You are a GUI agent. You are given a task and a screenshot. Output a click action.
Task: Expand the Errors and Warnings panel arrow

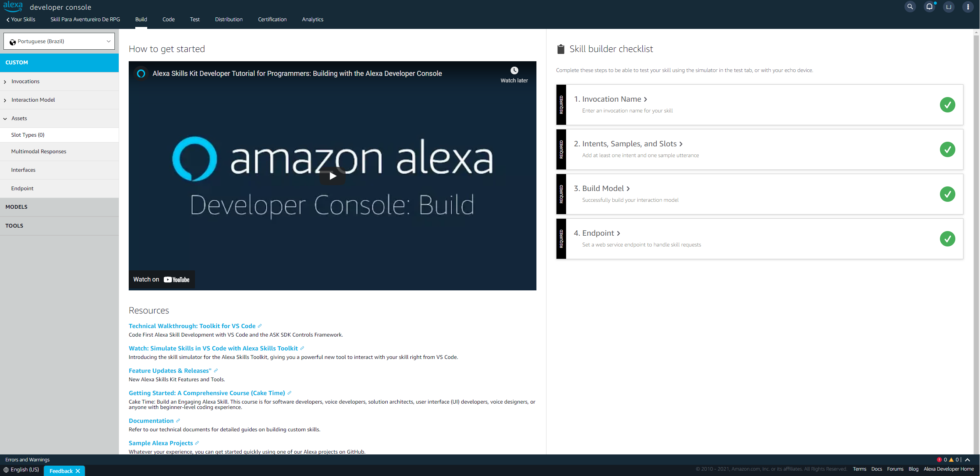(967, 459)
